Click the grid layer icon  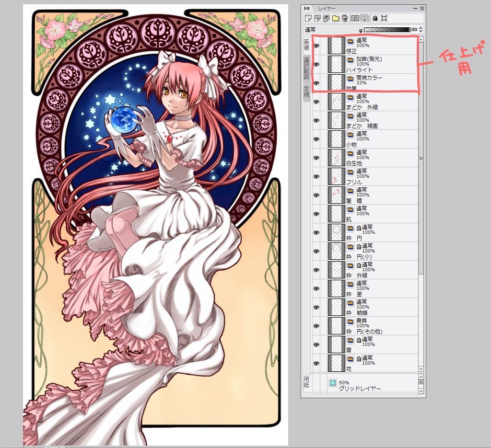pyautogui.click(x=333, y=383)
